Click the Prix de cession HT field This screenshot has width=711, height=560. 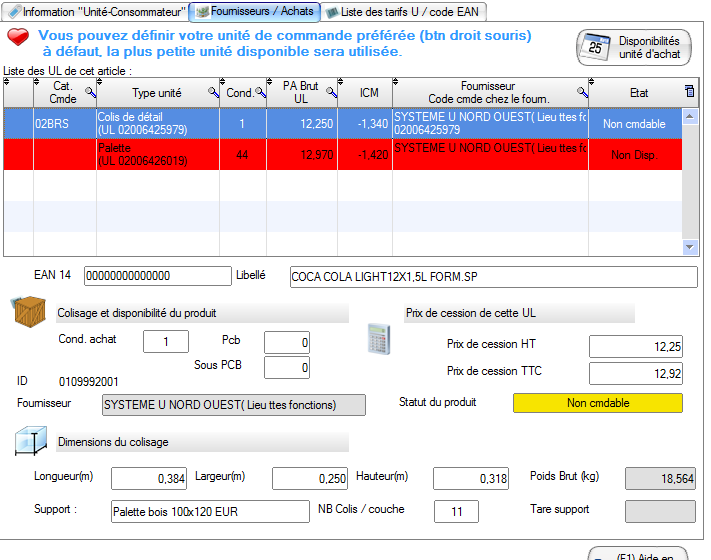(635, 346)
